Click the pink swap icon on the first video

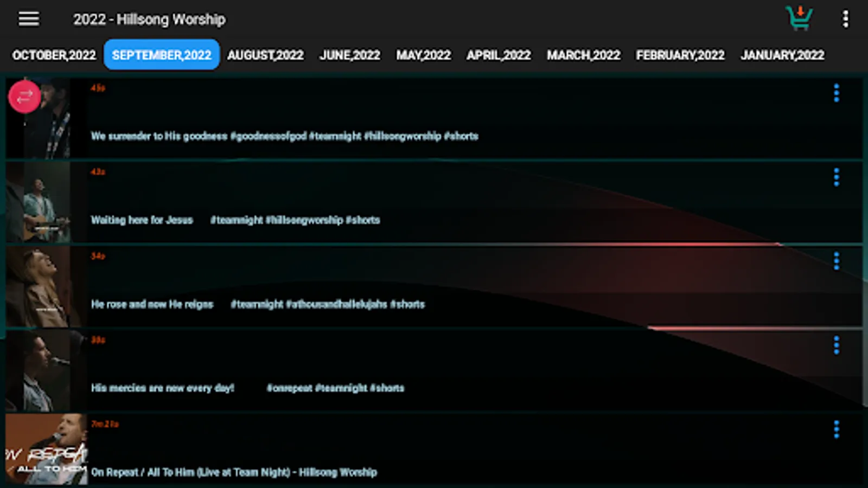pyautogui.click(x=24, y=97)
